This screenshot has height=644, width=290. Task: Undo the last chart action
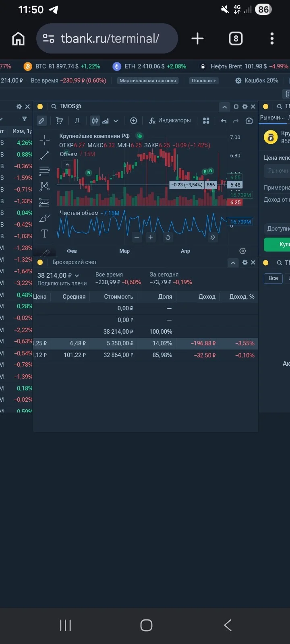[x=224, y=121]
